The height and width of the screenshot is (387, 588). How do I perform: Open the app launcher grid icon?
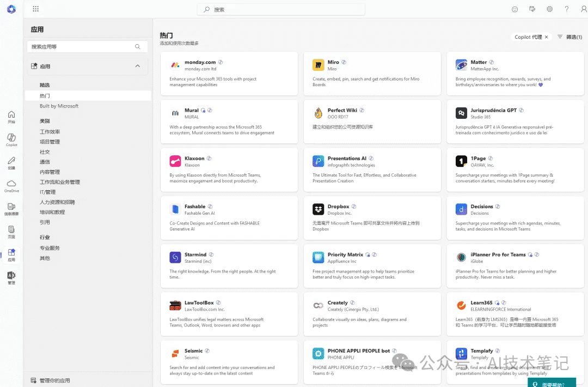[x=35, y=9]
